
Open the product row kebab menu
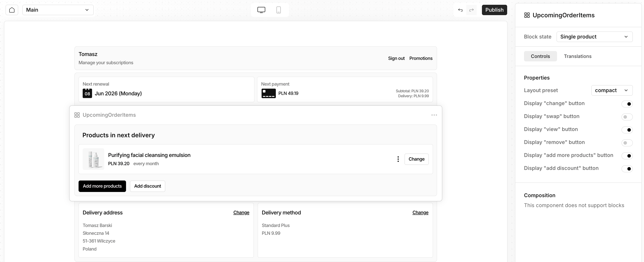(x=398, y=159)
